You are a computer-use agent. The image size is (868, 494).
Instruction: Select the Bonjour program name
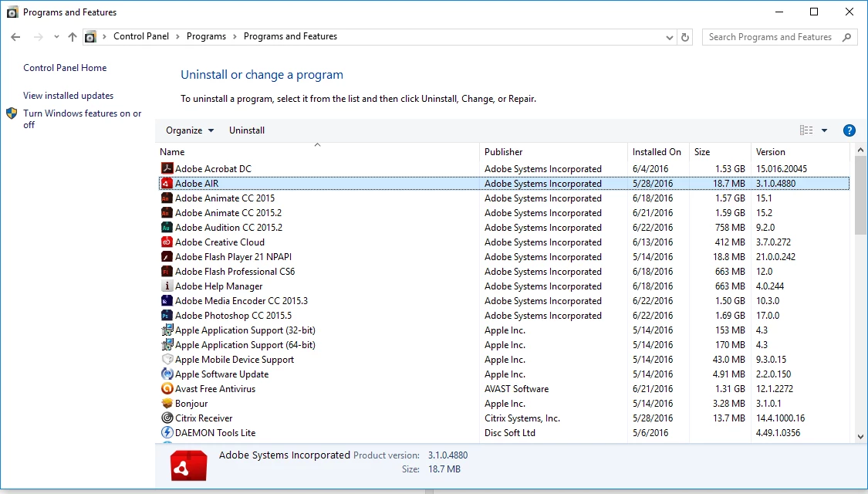191,403
